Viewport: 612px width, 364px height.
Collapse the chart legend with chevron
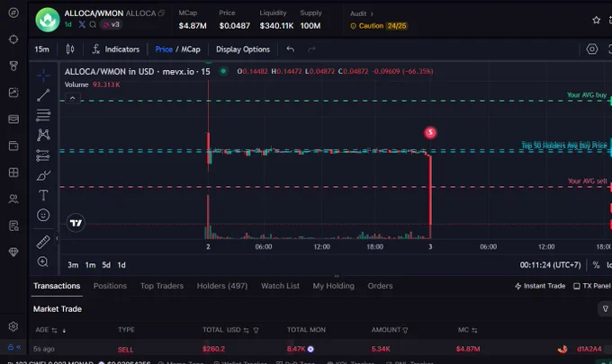pos(73,98)
